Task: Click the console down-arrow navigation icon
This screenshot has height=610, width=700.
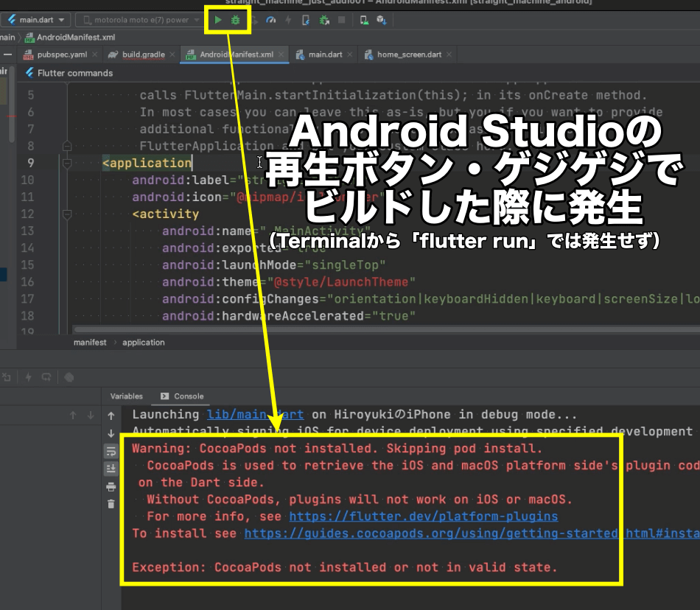Action: pyautogui.click(x=111, y=433)
